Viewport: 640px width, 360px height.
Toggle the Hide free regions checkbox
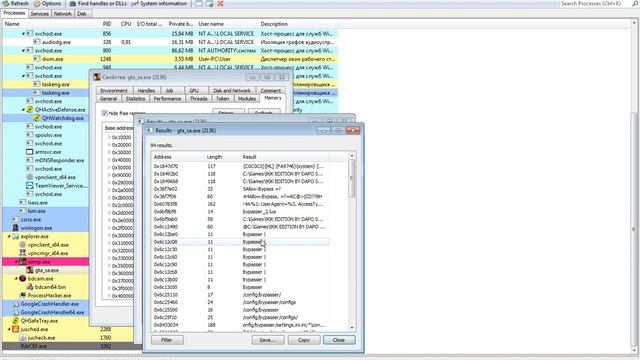pos(104,113)
